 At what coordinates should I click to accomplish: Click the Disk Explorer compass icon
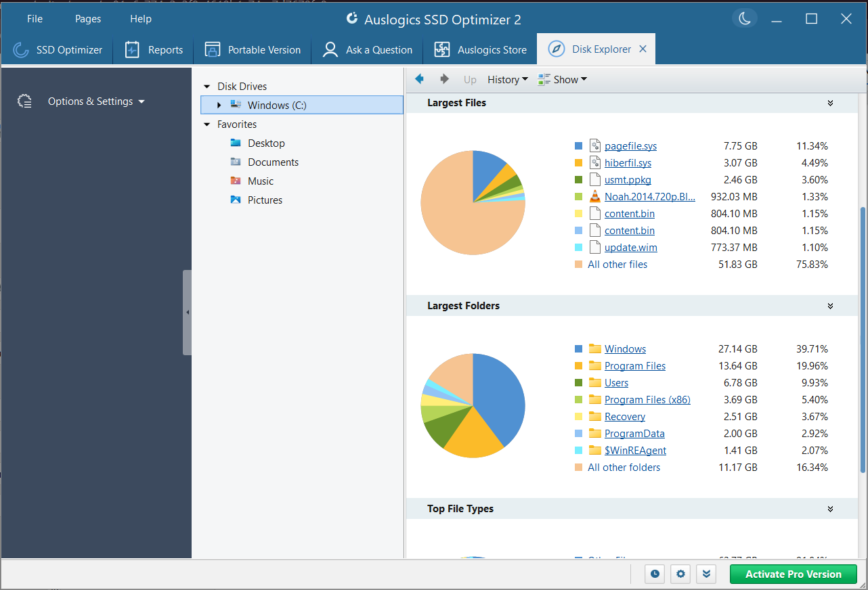point(557,49)
